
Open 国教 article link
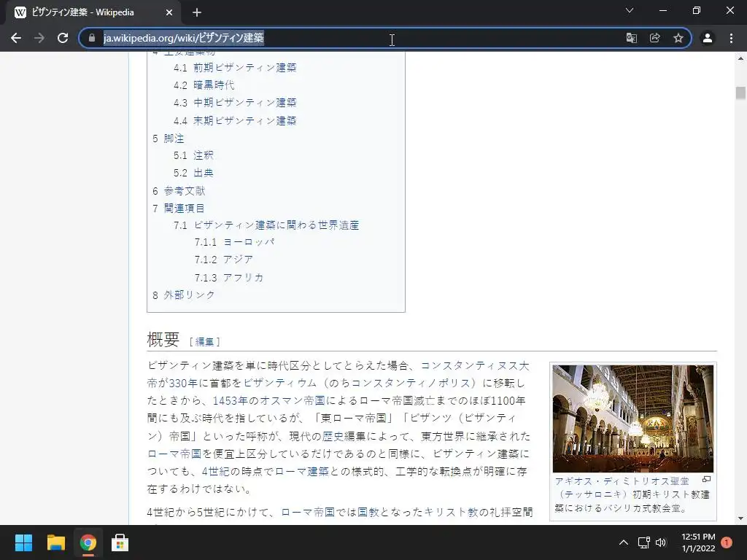tap(368, 513)
